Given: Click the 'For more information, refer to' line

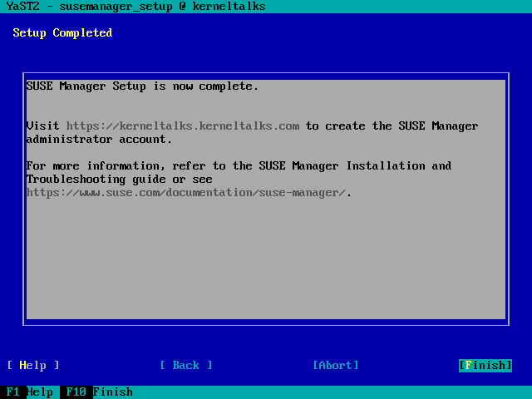Looking at the screenshot, I should (x=239, y=166).
